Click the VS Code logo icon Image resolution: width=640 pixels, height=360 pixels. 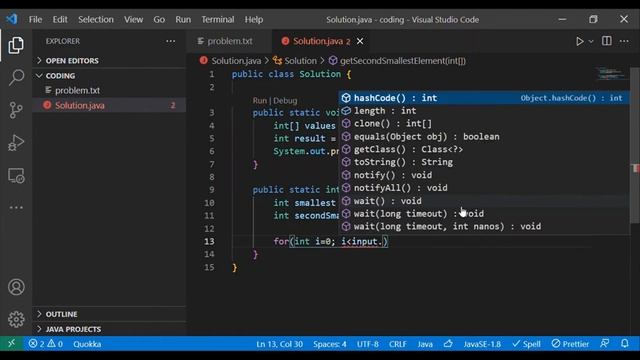pyautogui.click(x=12, y=19)
